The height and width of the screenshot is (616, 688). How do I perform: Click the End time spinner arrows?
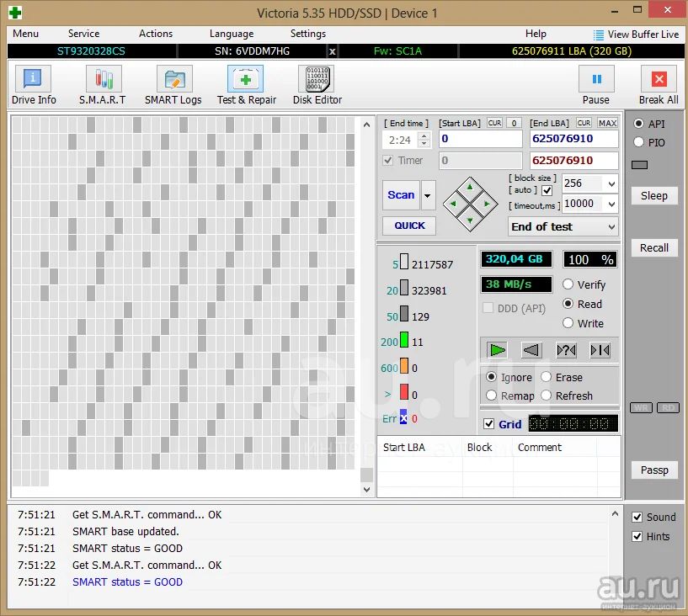pos(424,140)
